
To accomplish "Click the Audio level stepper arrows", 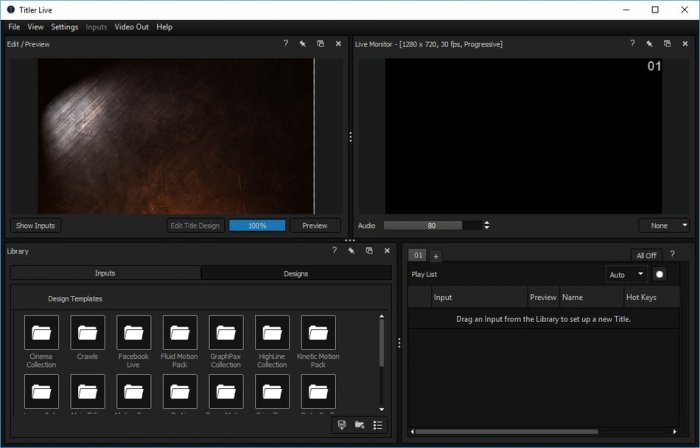I will coord(487,226).
